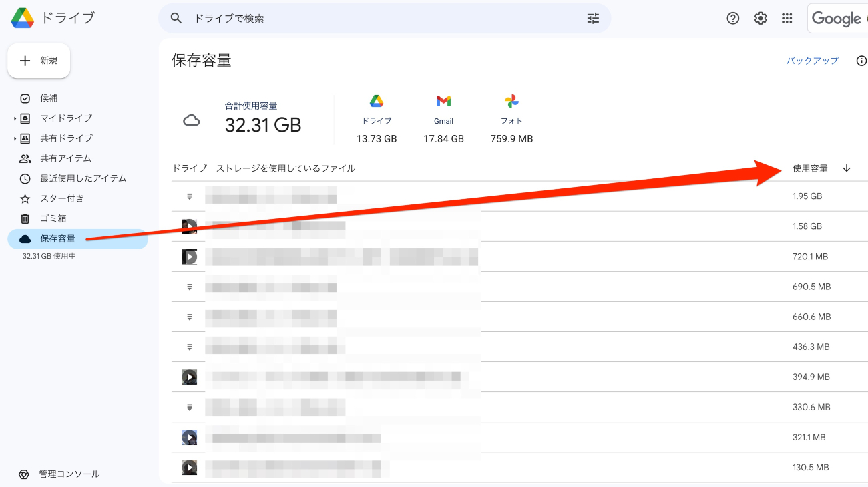Viewport: 868px width, 487px height.
Task: Open the advanced search filter icon
Action: (593, 18)
